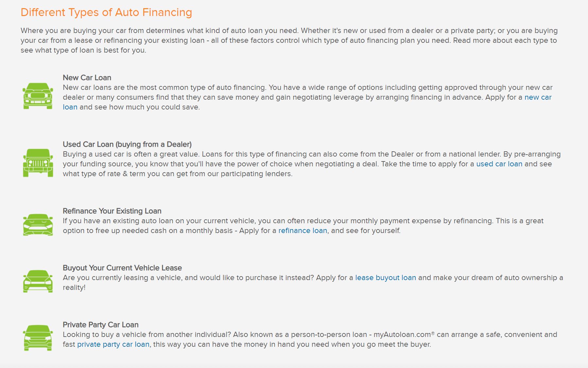Click the 'Different Types of Auto Financing' heading
This screenshot has height=368, width=588.
click(106, 12)
